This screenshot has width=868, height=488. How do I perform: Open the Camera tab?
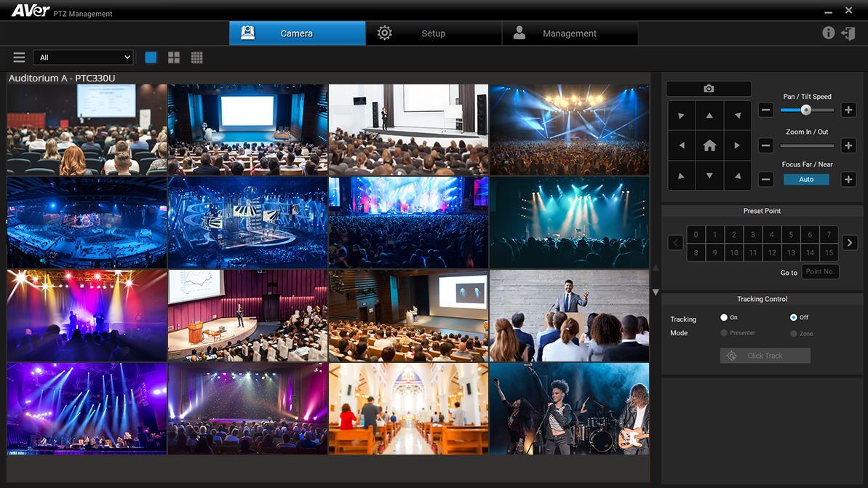click(298, 33)
